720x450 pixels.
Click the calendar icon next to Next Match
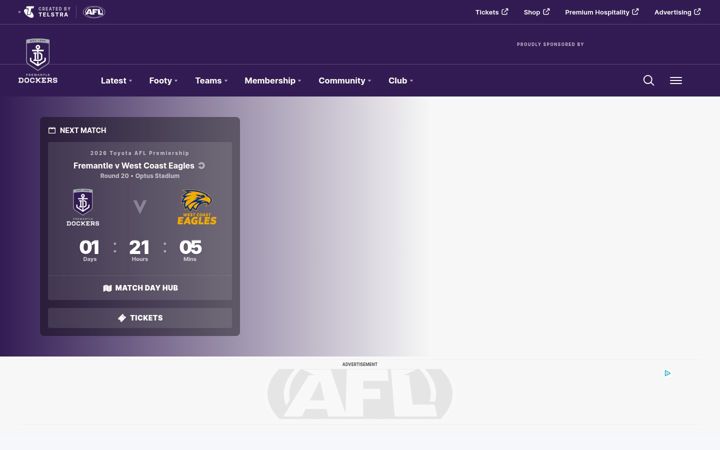click(52, 130)
